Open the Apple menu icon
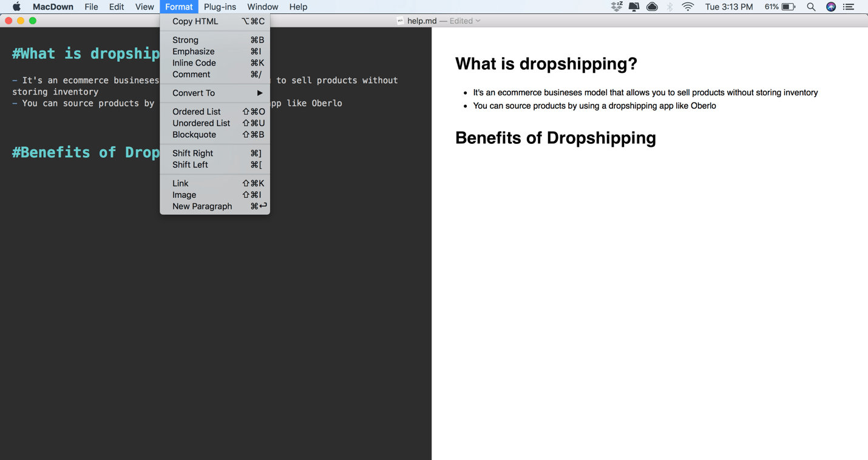This screenshot has height=460, width=868. (x=16, y=7)
